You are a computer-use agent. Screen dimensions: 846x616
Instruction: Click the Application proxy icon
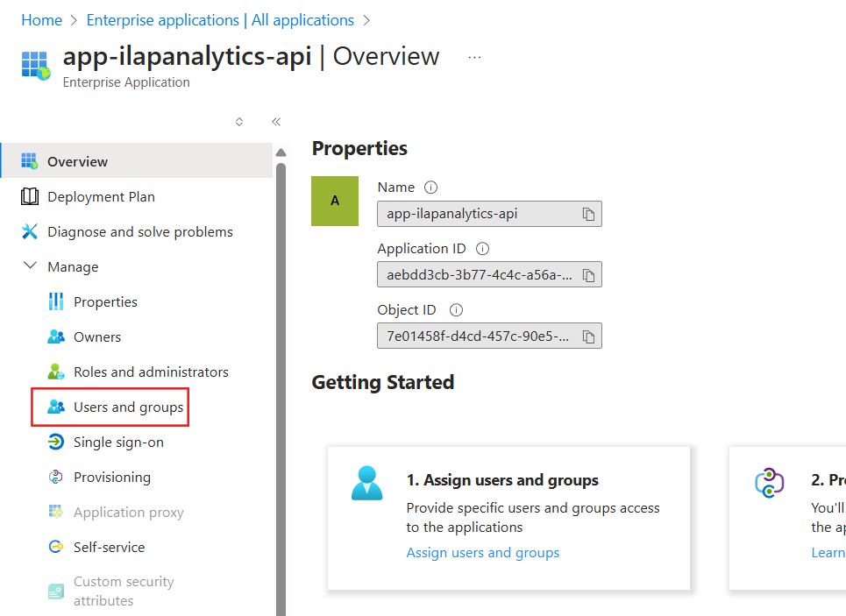click(55, 512)
